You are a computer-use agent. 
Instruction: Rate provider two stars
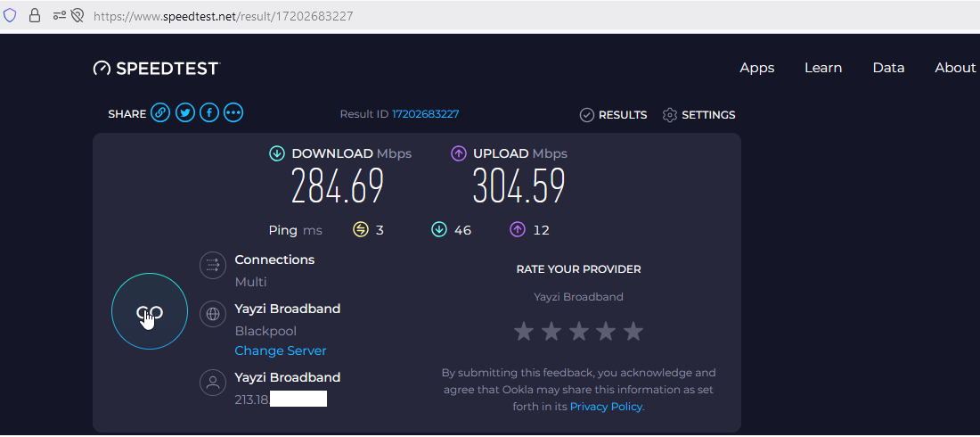pos(551,331)
